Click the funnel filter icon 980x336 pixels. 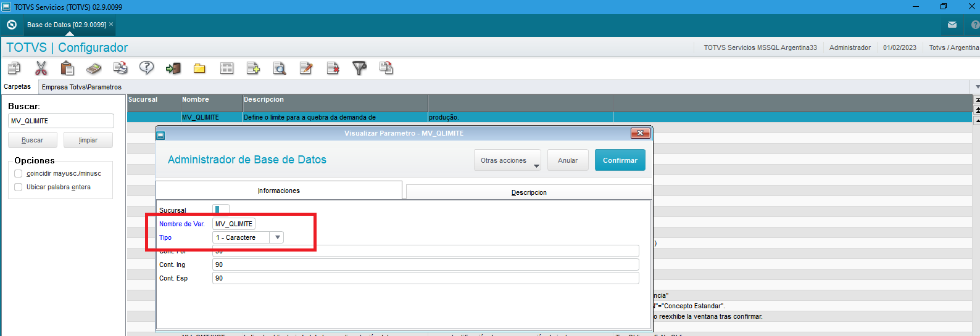pos(359,68)
